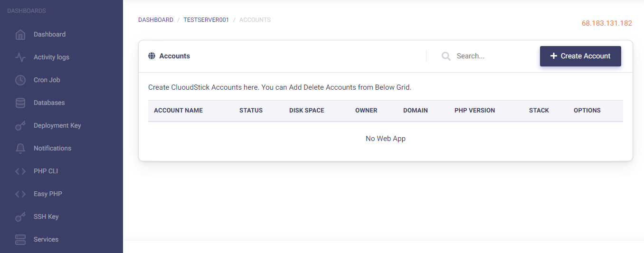The width and height of the screenshot is (644, 253).
Task: Sort by ACCOUNT NAME column header
Action: 178,110
